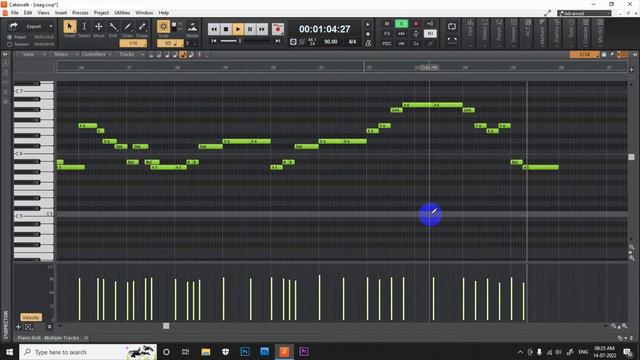Open the 1/16 note duration dropdown
This screenshot has height=360, width=640.
133,43
